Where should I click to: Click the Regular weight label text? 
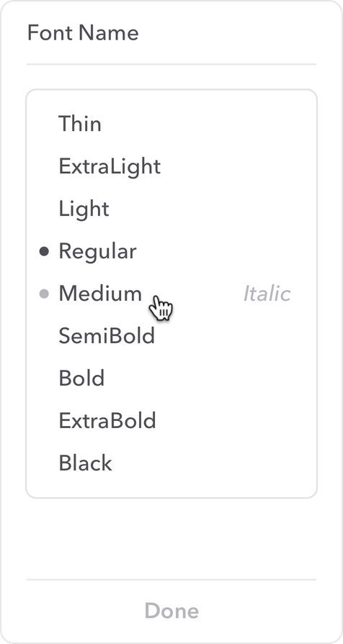tap(97, 251)
